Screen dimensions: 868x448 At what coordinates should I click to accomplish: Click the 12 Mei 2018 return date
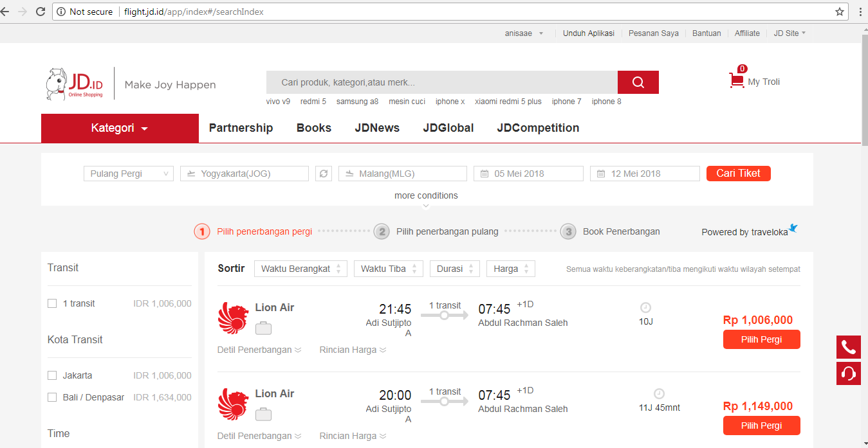645,174
